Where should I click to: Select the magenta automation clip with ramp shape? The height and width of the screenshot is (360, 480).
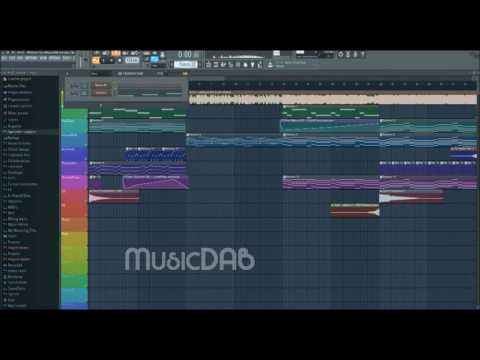[156, 182]
